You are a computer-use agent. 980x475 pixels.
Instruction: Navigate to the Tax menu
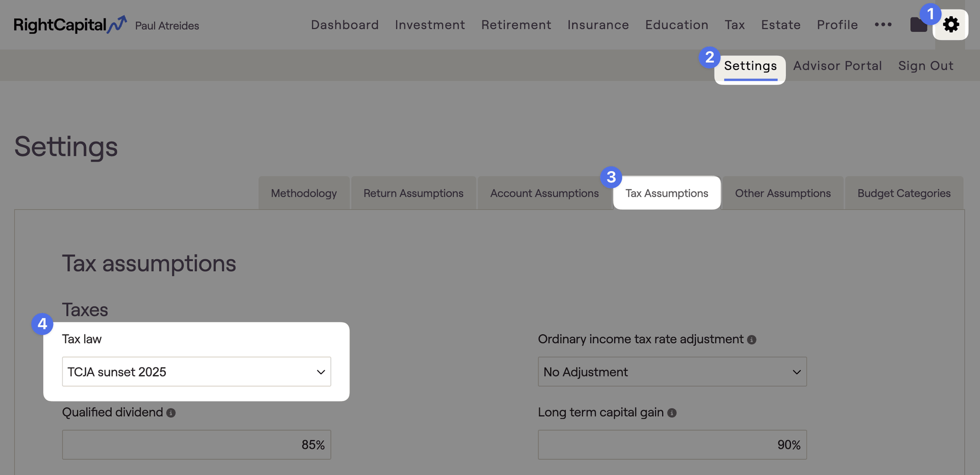(x=734, y=25)
